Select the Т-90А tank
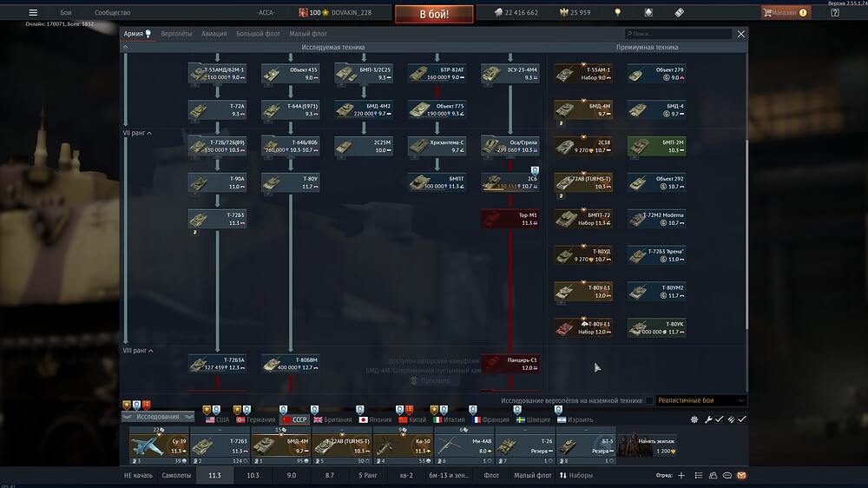This screenshot has width=868, height=488. (217, 183)
